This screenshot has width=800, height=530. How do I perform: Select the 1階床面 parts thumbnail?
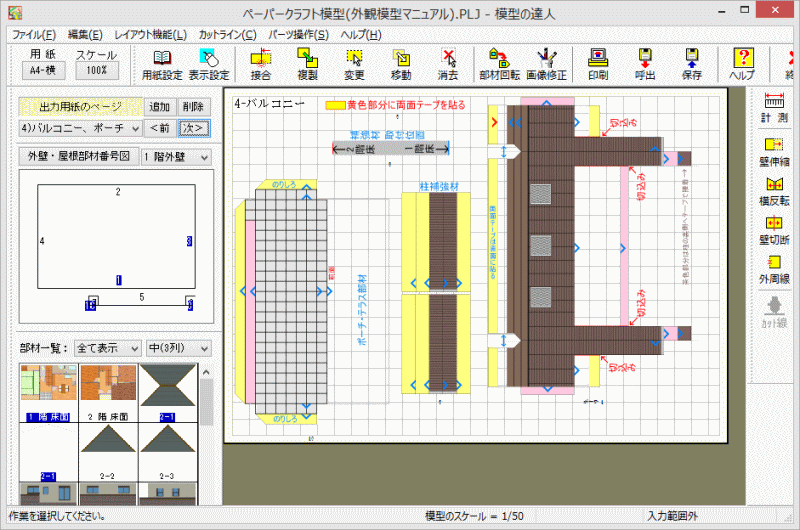[47, 390]
